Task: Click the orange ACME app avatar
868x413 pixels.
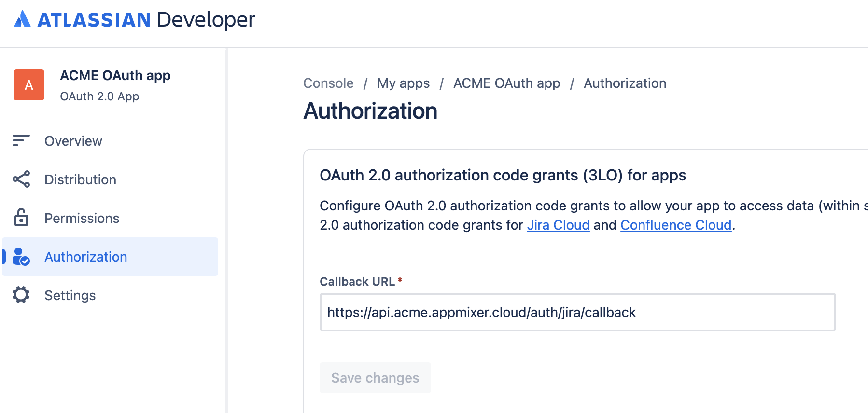Action: (x=29, y=85)
